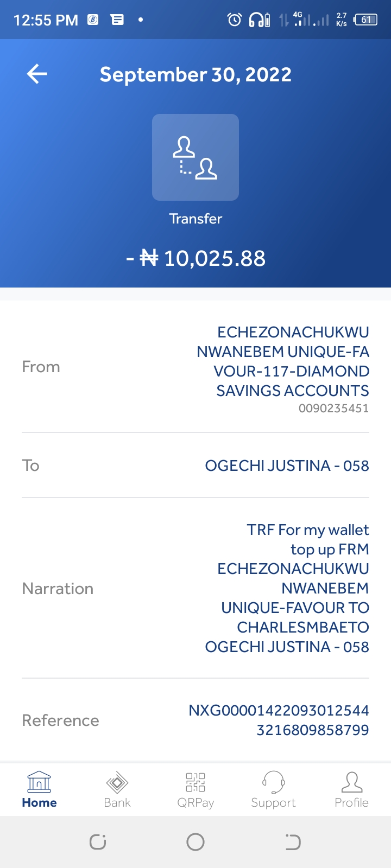Tap the September 30, 2022 title
The width and height of the screenshot is (391, 868).
click(x=195, y=74)
